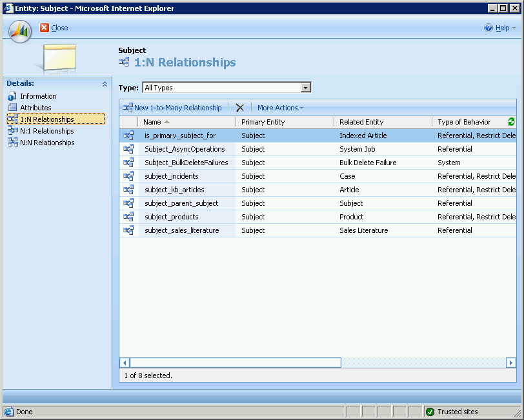Click the relationship icon beside subject_incidents row
This screenshot has height=420, width=524.
click(128, 176)
